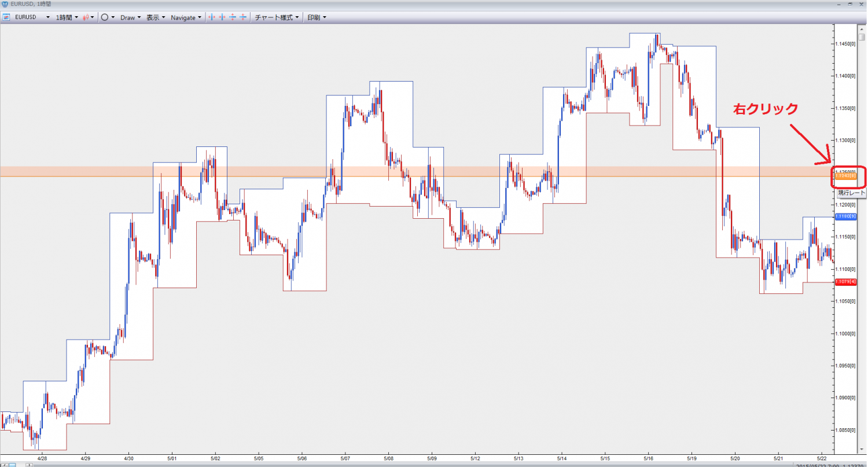Image resolution: width=868 pixels, height=467 pixels.
Task: Click the EURUSD window title icon
Action: [5, 4]
